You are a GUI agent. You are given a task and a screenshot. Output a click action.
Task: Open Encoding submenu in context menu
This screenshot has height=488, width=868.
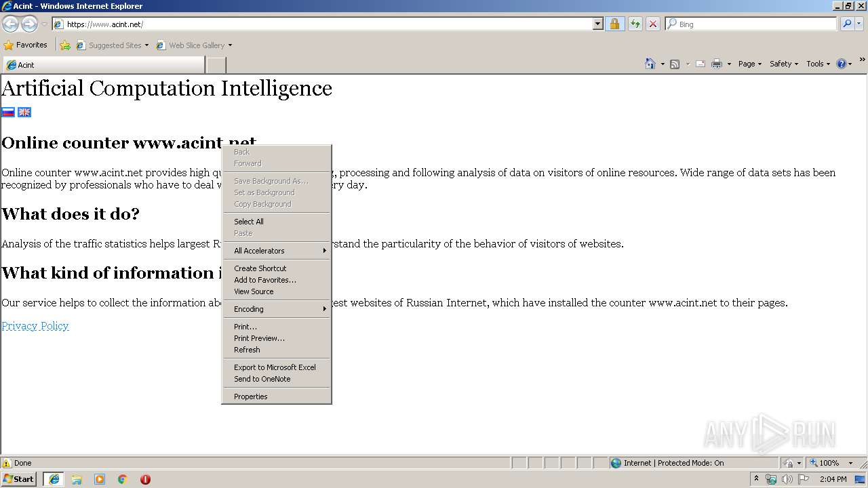click(x=277, y=309)
